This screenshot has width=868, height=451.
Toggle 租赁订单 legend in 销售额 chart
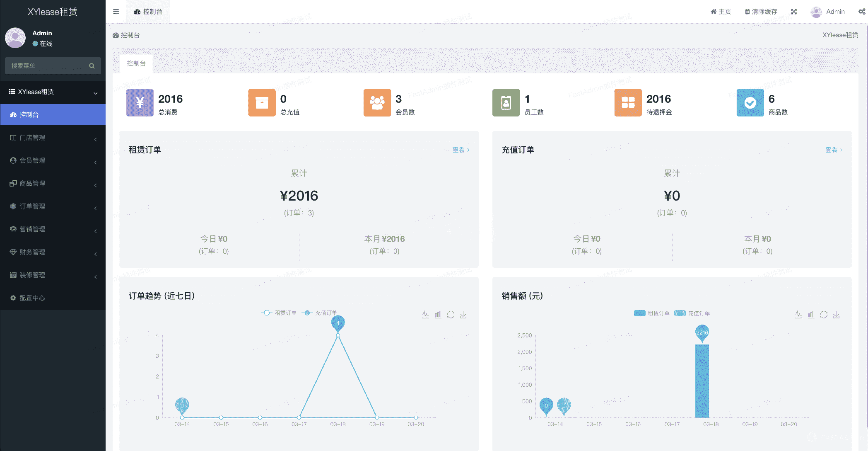click(652, 313)
